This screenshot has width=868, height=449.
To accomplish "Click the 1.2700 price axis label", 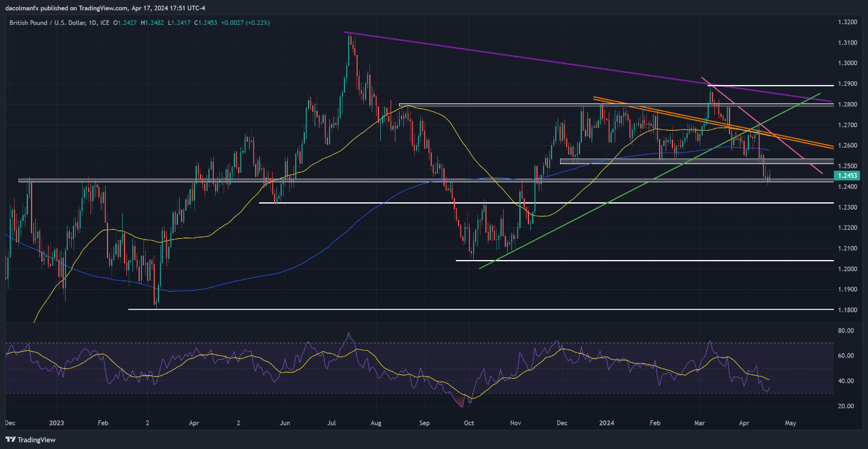I will coord(847,125).
